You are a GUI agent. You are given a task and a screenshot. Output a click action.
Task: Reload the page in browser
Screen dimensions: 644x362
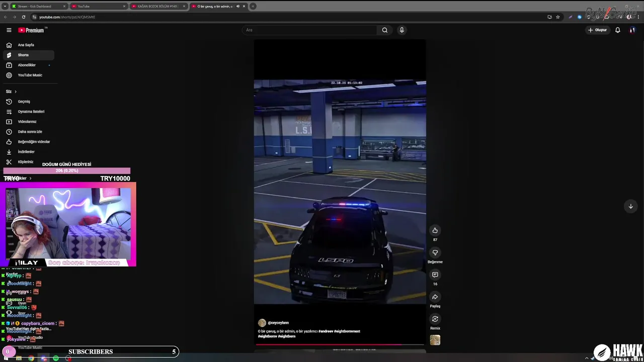(x=23, y=17)
